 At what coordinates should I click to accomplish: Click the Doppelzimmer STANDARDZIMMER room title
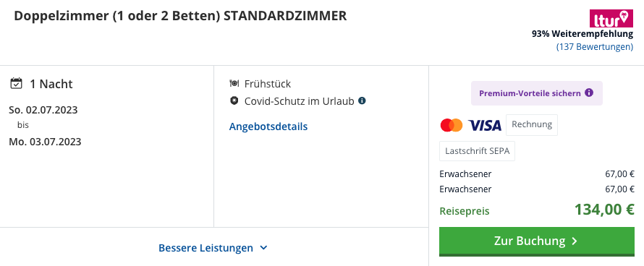coord(180,16)
